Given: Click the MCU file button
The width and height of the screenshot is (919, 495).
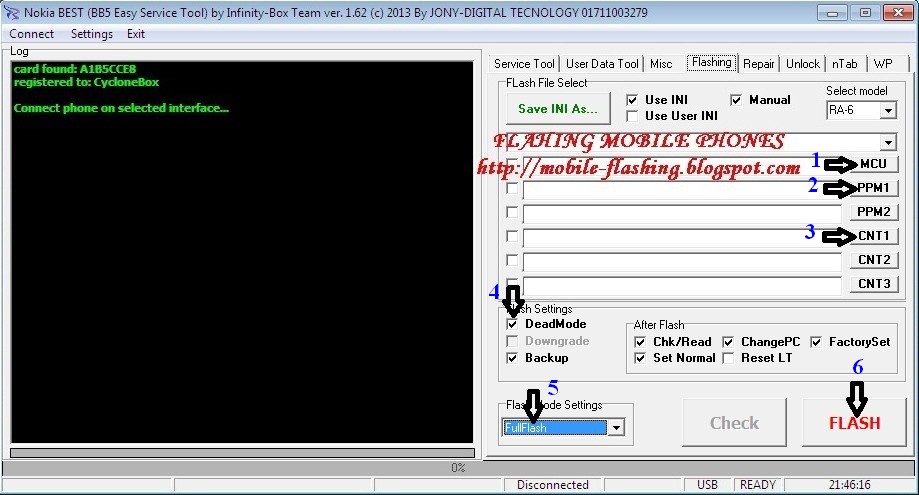Looking at the screenshot, I should tap(873, 164).
